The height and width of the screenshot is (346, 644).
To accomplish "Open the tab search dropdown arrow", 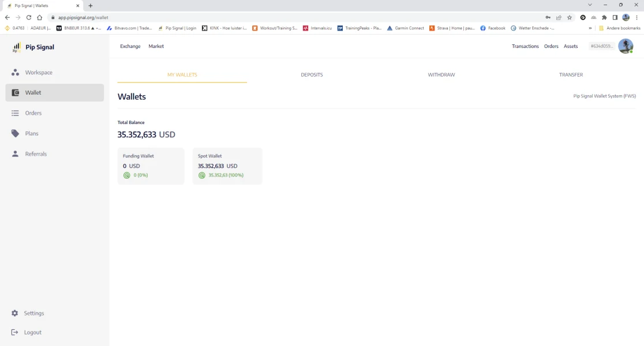I will point(590,5).
